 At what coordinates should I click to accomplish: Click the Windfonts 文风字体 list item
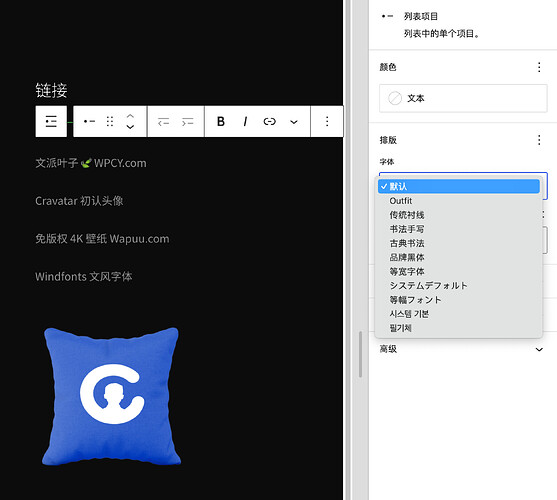83,276
